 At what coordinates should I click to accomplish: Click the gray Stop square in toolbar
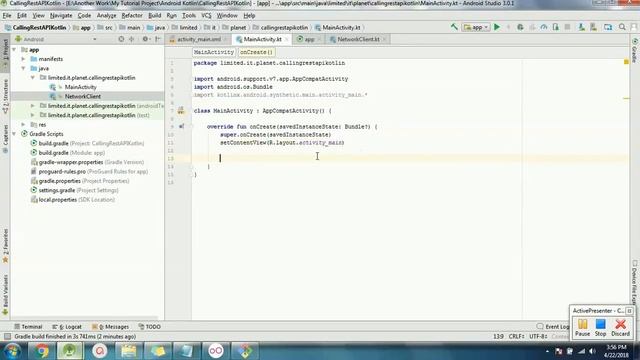click(x=567, y=27)
